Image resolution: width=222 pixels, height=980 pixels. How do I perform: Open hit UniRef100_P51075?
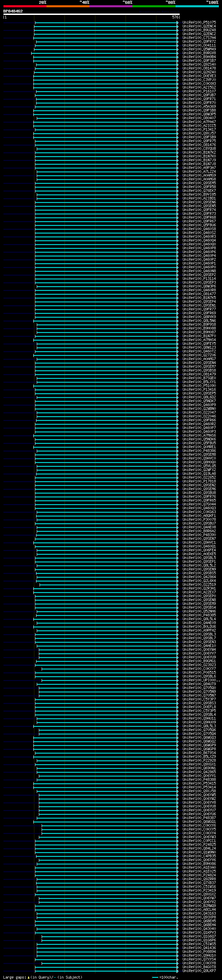point(199,23)
